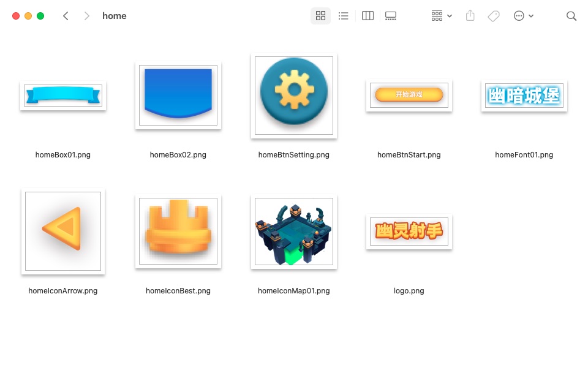Open the More Actions ellipsis menu
588x392 pixels.
tap(523, 16)
